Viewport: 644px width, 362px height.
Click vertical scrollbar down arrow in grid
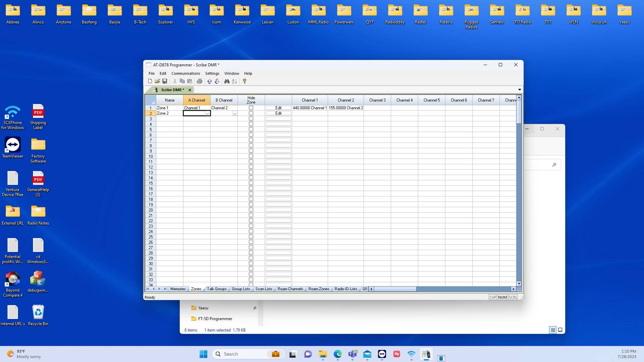[519, 284]
